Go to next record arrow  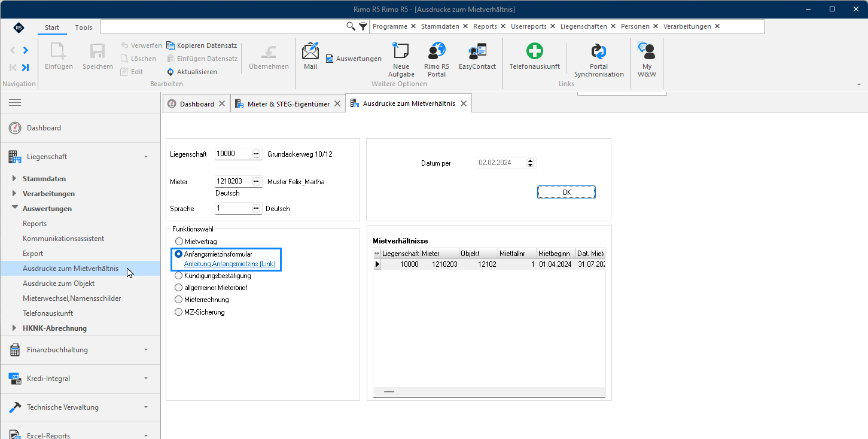pos(25,50)
